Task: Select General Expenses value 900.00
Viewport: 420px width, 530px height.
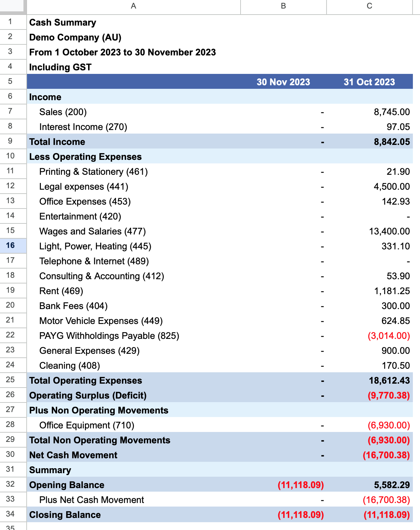Action: (395, 351)
